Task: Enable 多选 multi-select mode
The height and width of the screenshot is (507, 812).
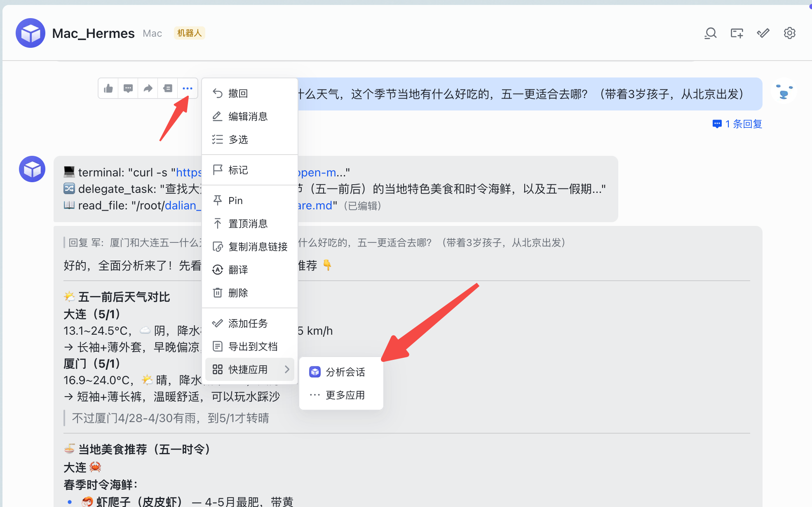Action: click(238, 140)
